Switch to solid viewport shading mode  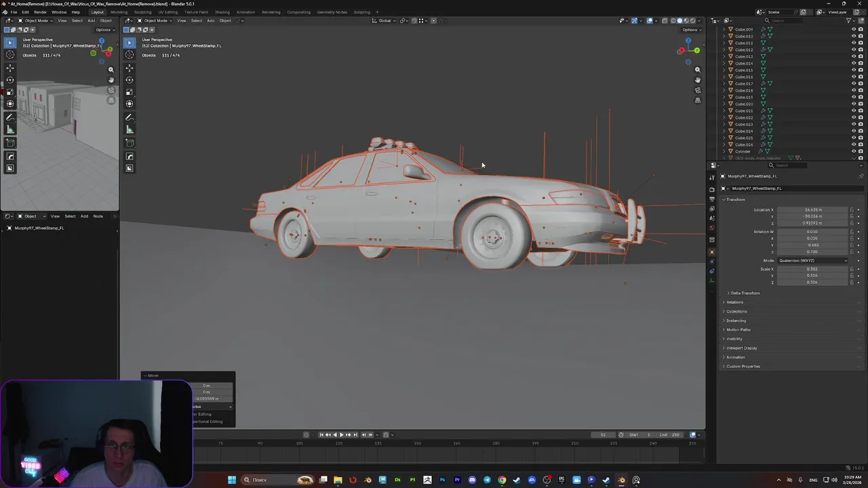[679, 20]
